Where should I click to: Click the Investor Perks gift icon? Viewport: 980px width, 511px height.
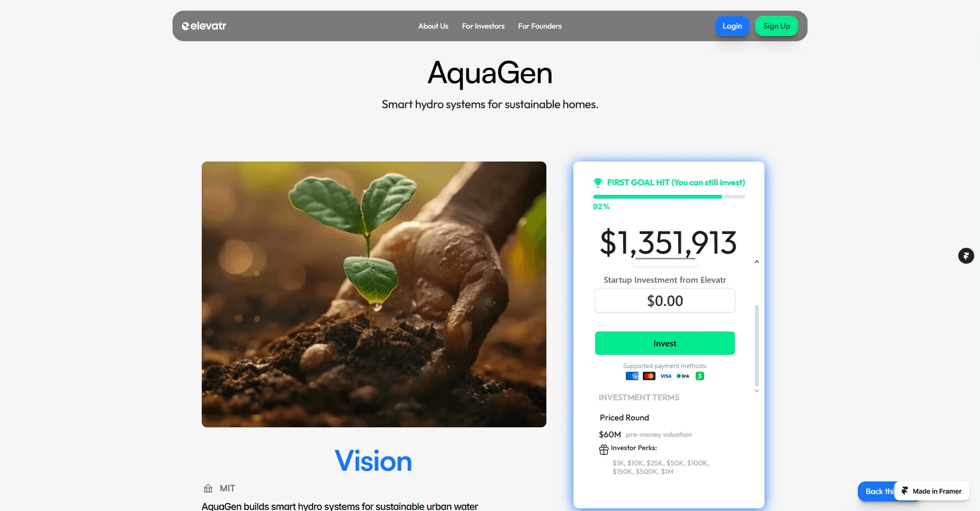coord(604,450)
